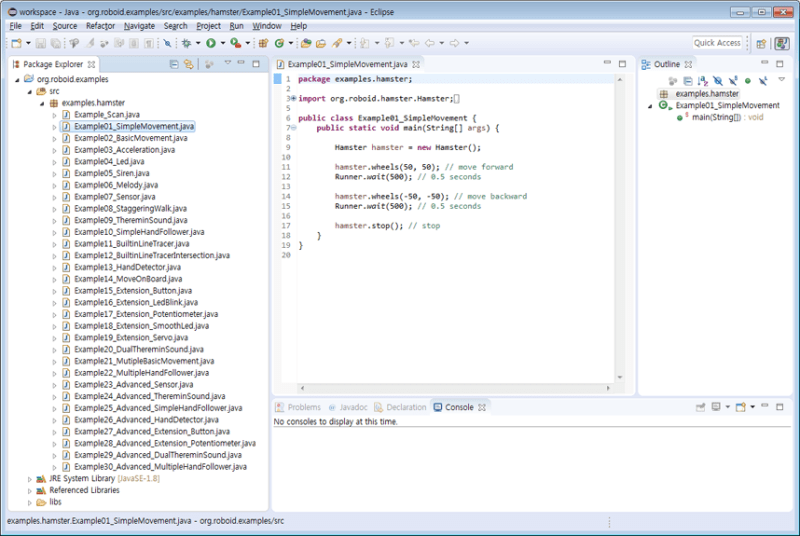Toggle Hide Non-Public Members green dot
The width and height of the screenshot is (800, 536).
pos(748,81)
